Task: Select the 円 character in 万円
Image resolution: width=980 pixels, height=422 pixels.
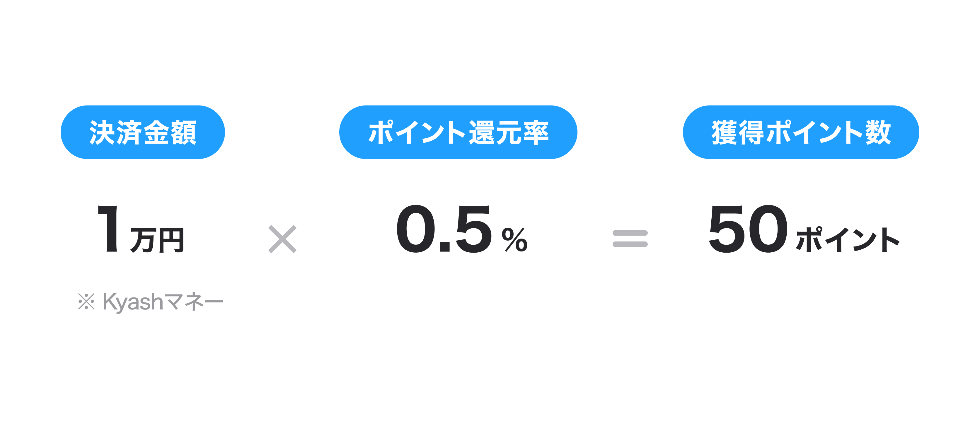Action: [171, 240]
